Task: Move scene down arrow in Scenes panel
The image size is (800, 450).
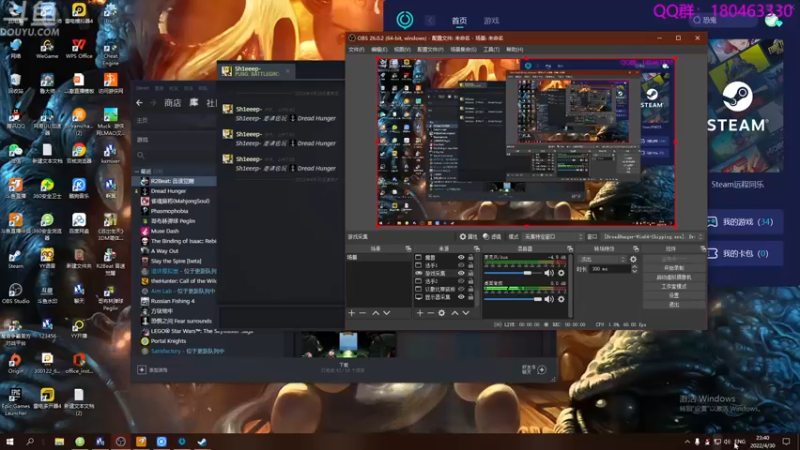Action: click(x=387, y=313)
